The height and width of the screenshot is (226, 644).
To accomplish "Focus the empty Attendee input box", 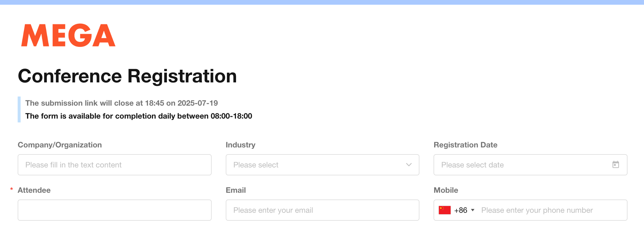I will click(x=114, y=210).
